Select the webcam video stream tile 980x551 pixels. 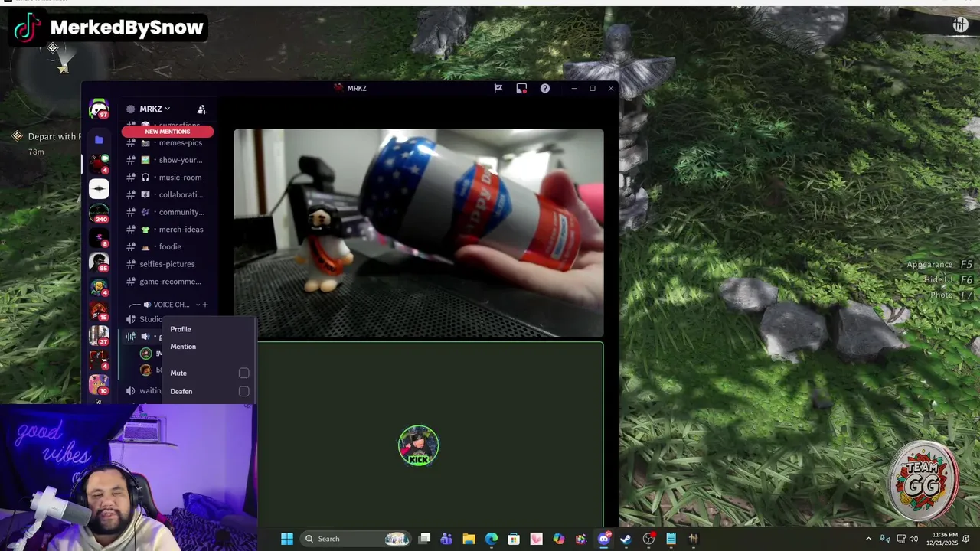point(419,233)
